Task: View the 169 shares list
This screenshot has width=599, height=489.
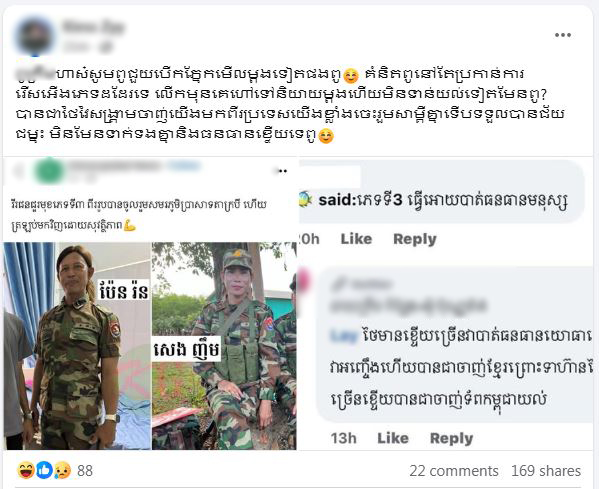Action: point(546,471)
